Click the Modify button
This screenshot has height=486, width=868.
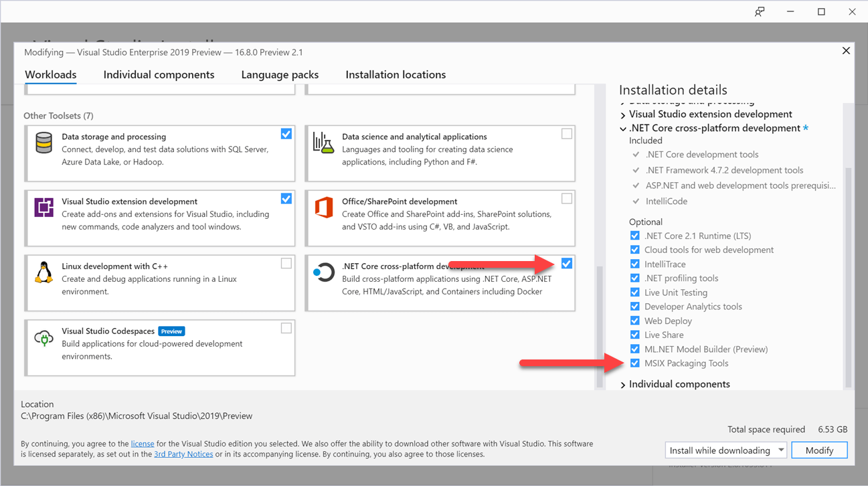[x=819, y=450]
